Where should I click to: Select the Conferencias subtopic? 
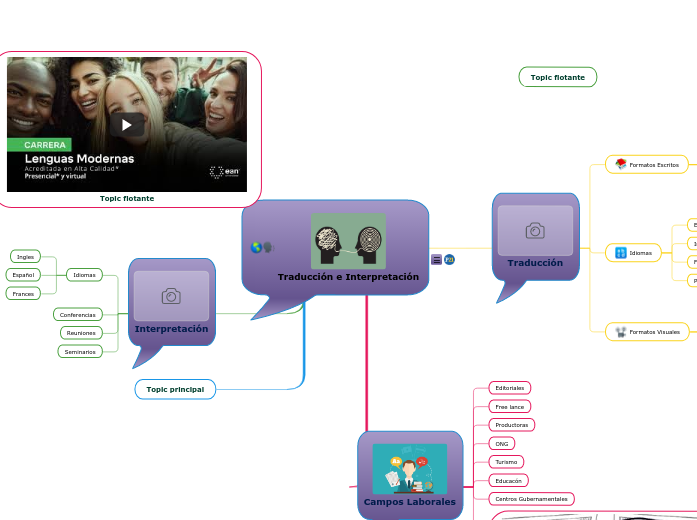tap(78, 314)
